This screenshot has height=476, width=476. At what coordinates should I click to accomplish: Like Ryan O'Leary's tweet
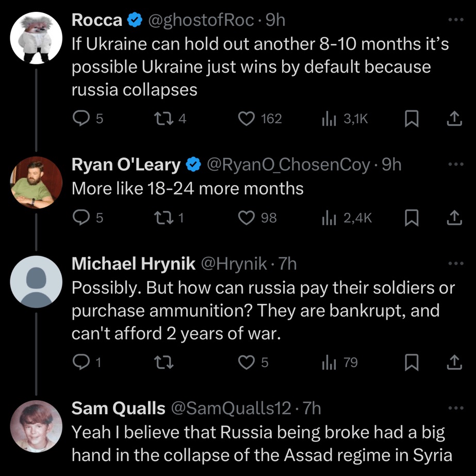[x=247, y=218]
